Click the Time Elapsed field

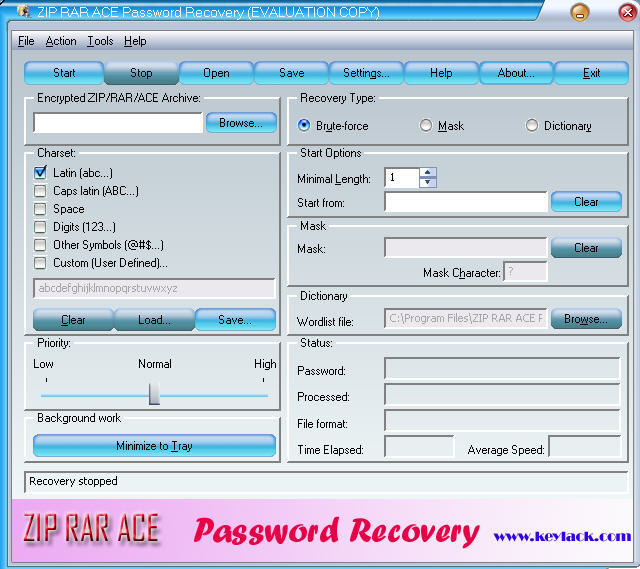pos(419,447)
